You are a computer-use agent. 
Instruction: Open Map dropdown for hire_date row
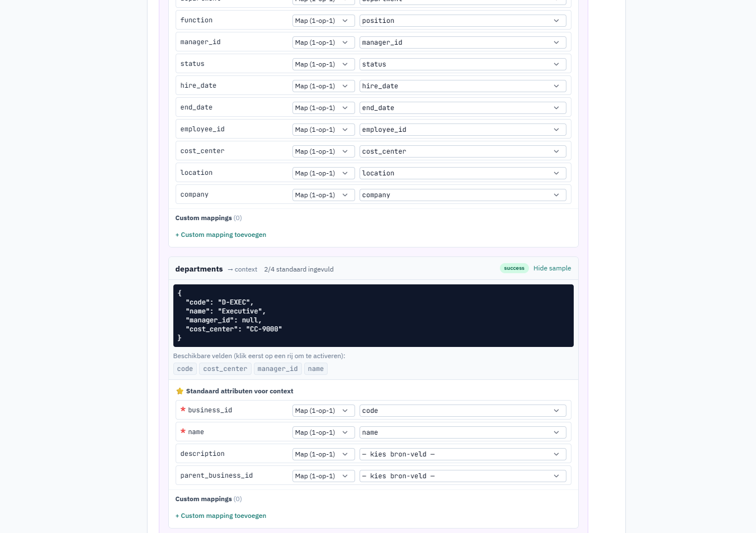(x=323, y=86)
